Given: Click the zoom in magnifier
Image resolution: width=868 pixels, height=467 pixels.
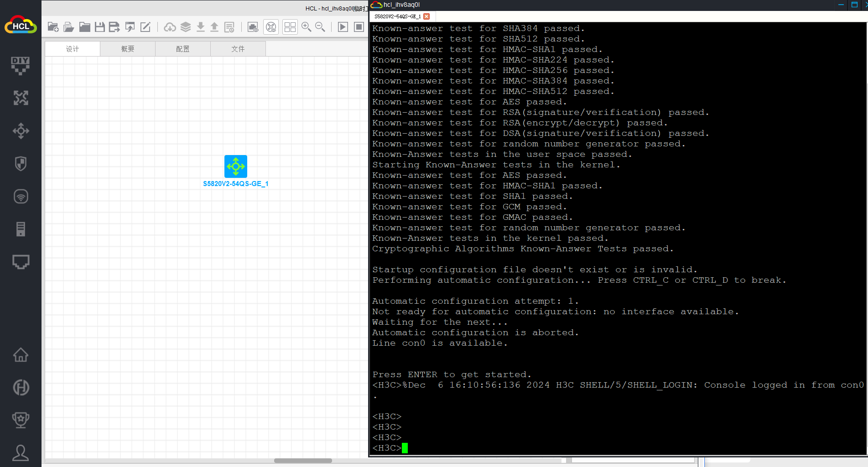Looking at the screenshot, I should (x=306, y=27).
